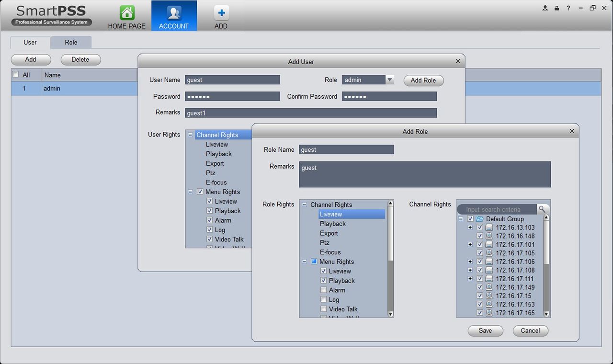
Task: Uncheck Playback under Role Menu Rights
Action: tap(324, 281)
